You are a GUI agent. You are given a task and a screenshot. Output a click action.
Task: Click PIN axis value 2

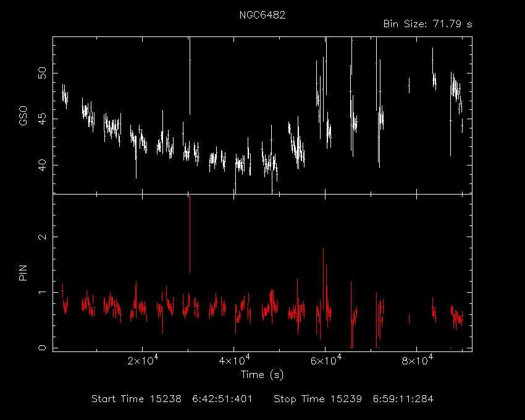point(42,237)
